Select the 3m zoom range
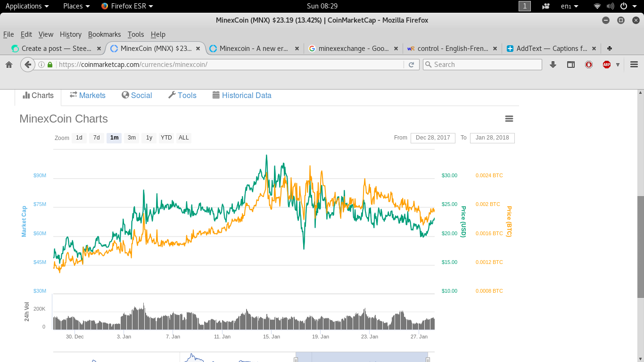The height and width of the screenshot is (362, 644). tap(132, 138)
